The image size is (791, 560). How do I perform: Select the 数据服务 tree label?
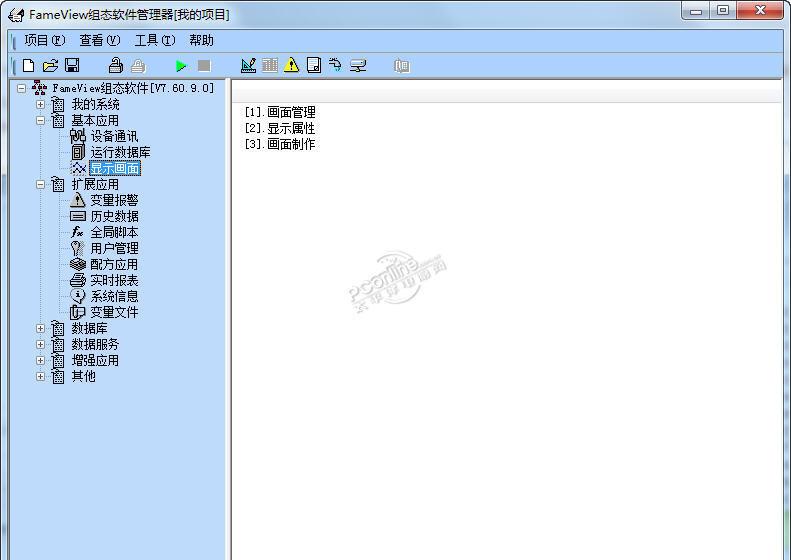[95, 345]
